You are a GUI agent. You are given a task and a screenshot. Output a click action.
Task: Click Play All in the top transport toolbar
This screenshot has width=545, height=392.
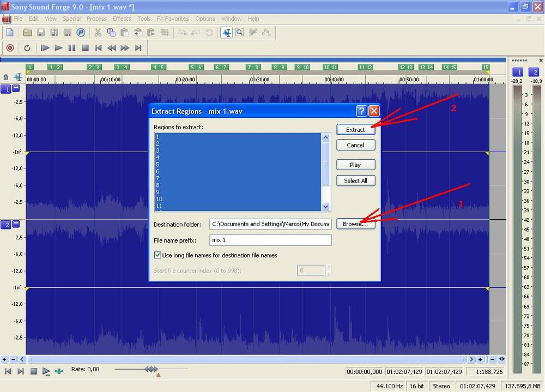tap(45, 48)
